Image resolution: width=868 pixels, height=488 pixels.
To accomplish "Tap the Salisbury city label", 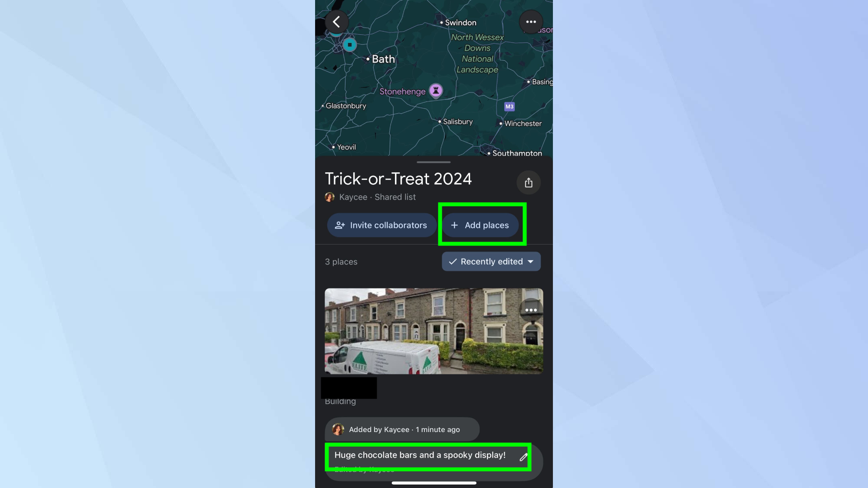I will tap(457, 121).
